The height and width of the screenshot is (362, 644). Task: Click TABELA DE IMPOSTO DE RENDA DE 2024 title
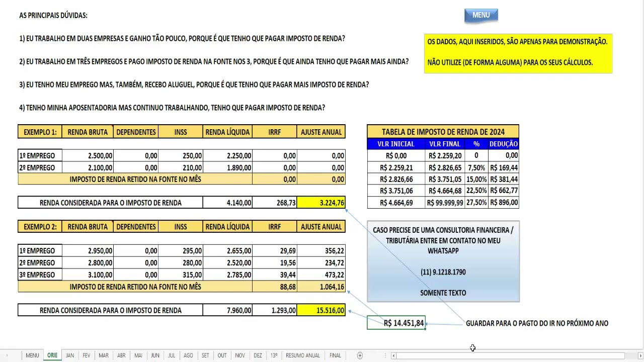[443, 132]
